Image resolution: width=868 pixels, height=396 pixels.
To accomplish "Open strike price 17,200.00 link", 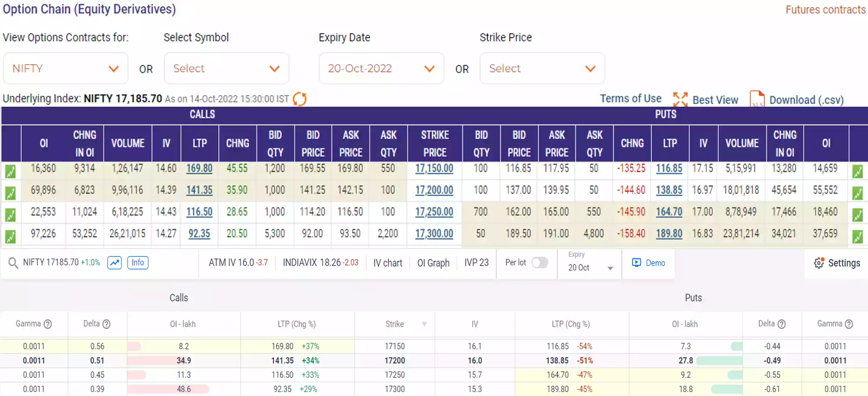I will 434,190.
